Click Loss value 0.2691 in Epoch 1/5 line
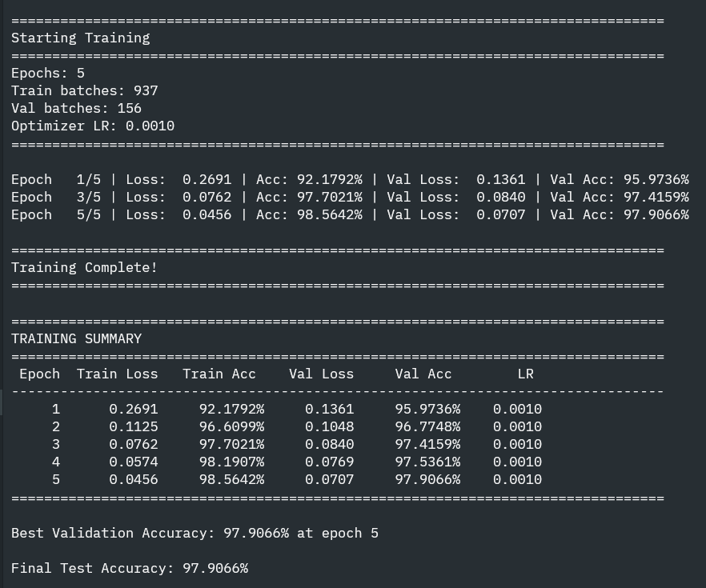This screenshot has width=706, height=588. (x=207, y=179)
